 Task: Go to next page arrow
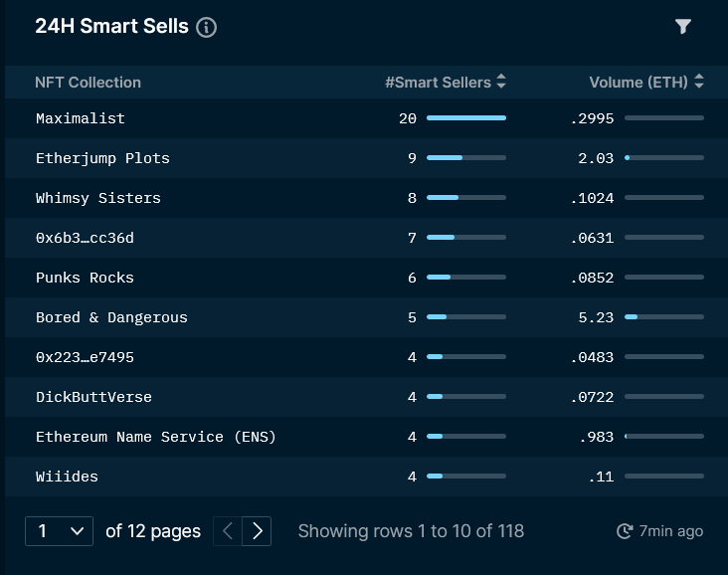257,531
